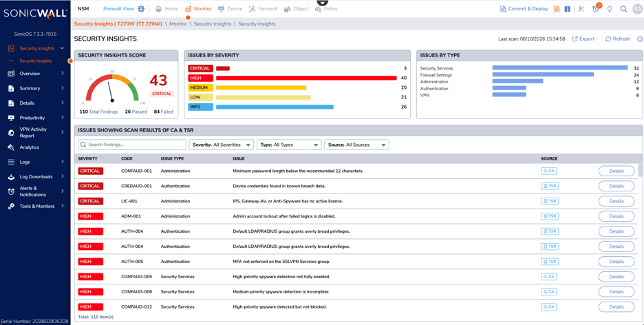
Task: Select the Security Insights sub-item in sidebar
Action: tap(36, 61)
